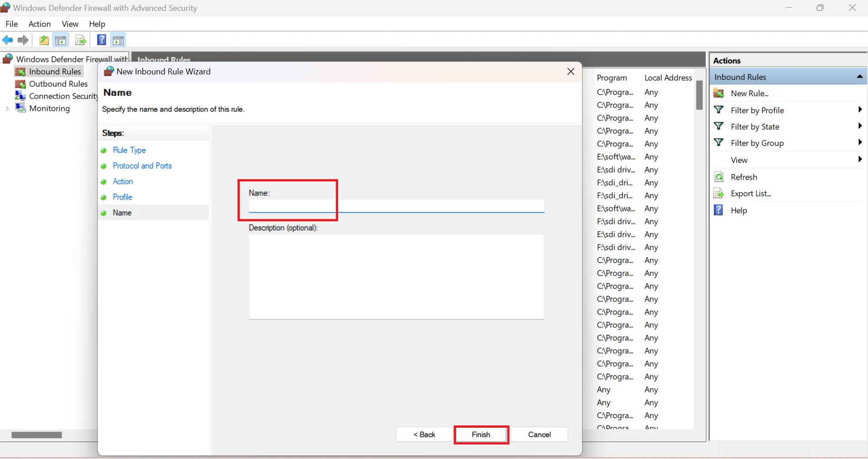Select Outbound Rules in the tree
Viewport: 868px width, 459px height.
[58, 84]
